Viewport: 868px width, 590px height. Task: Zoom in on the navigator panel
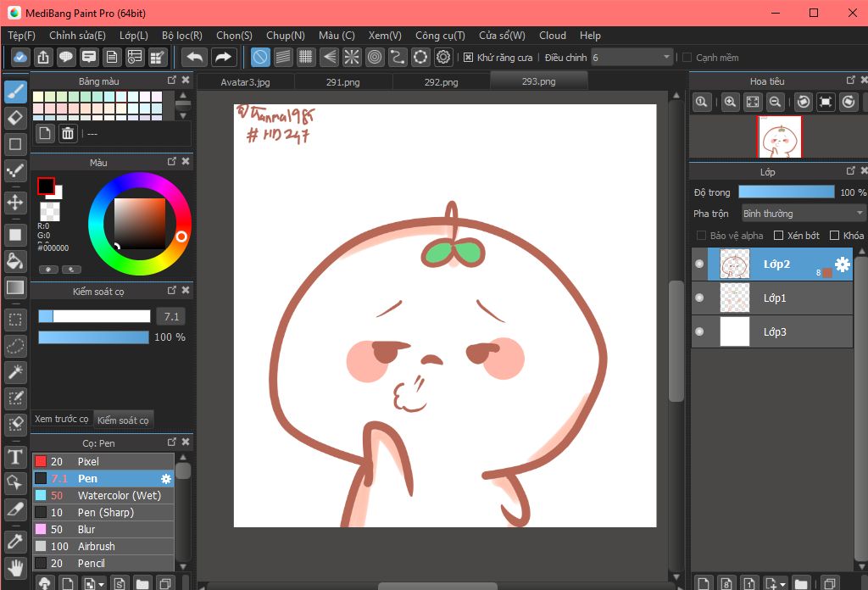[730, 102]
